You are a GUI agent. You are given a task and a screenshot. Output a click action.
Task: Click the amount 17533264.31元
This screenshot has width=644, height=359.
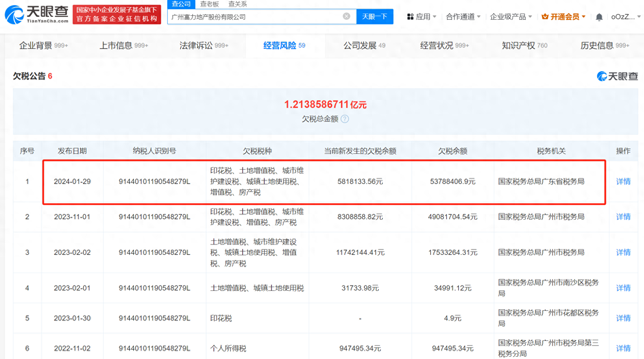(453, 252)
